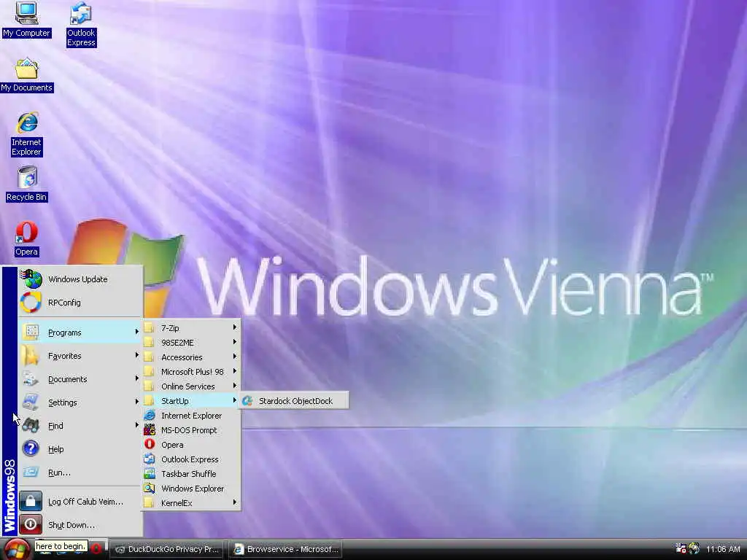Expand the 98SE2ME submenu arrow
Viewport: 747px width, 560px height.
click(x=234, y=342)
